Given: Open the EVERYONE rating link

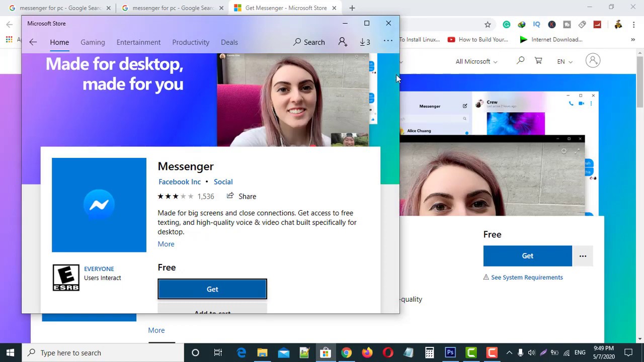Looking at the screenshot, I should [99, 269].
